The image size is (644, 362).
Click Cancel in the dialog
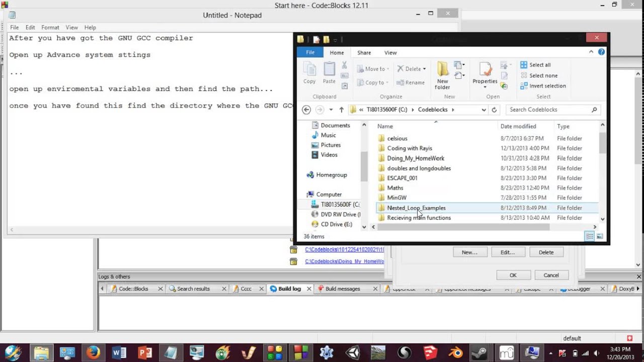[x=551, y=275]
